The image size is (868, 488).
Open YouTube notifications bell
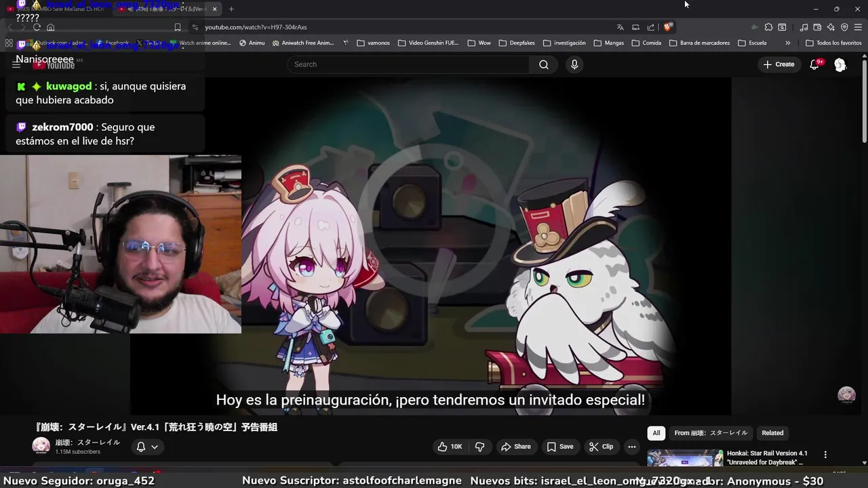815,64
